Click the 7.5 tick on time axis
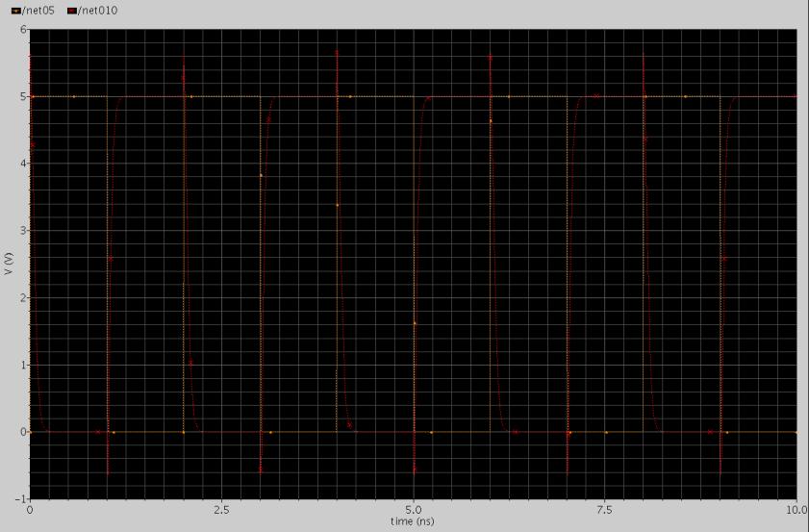 [x=605, y=510]
